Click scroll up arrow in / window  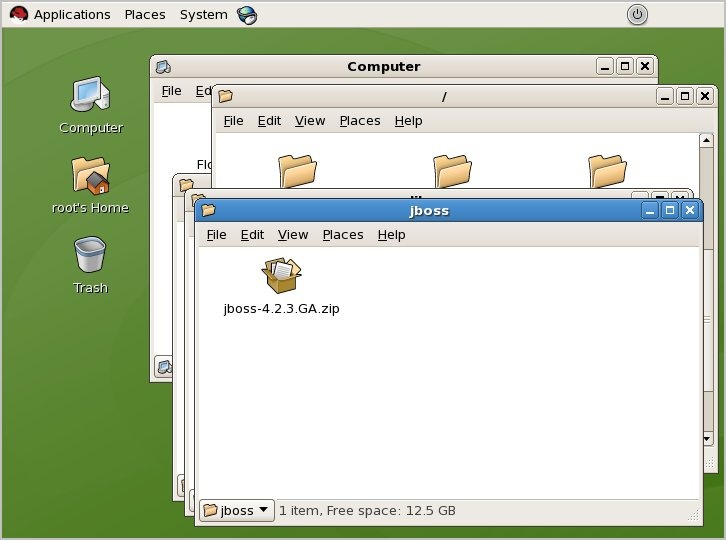coord(706,140)
